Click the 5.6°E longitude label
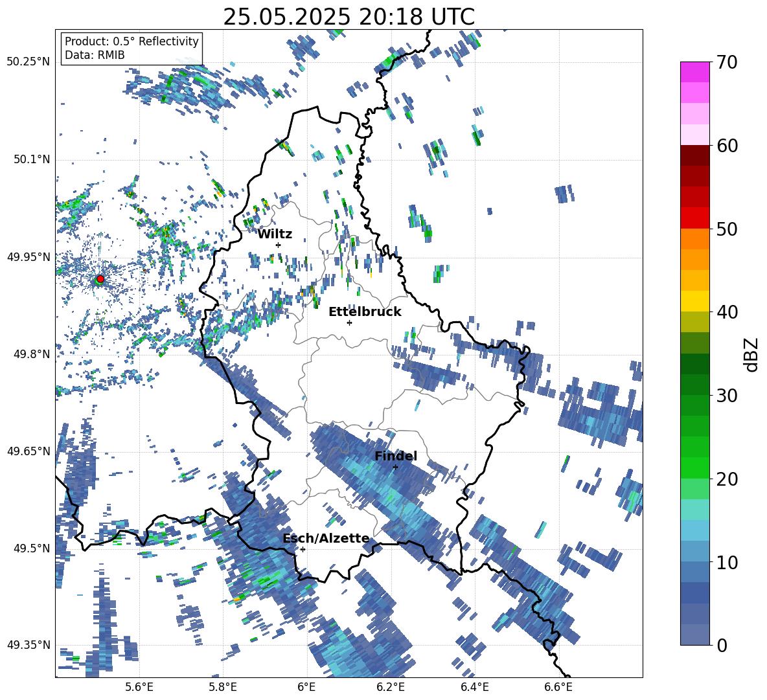Image resolution: width=767 pixels, height=700 pixels. tap(139, 687)
